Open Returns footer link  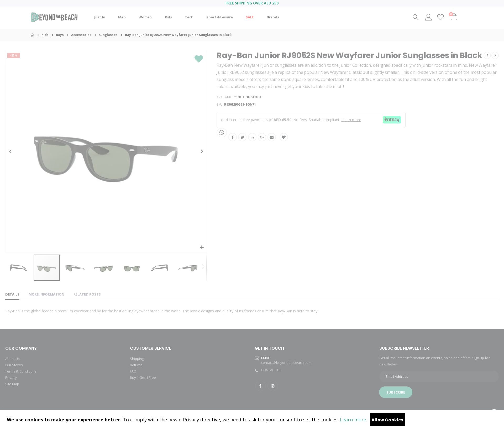coord(136,365)
